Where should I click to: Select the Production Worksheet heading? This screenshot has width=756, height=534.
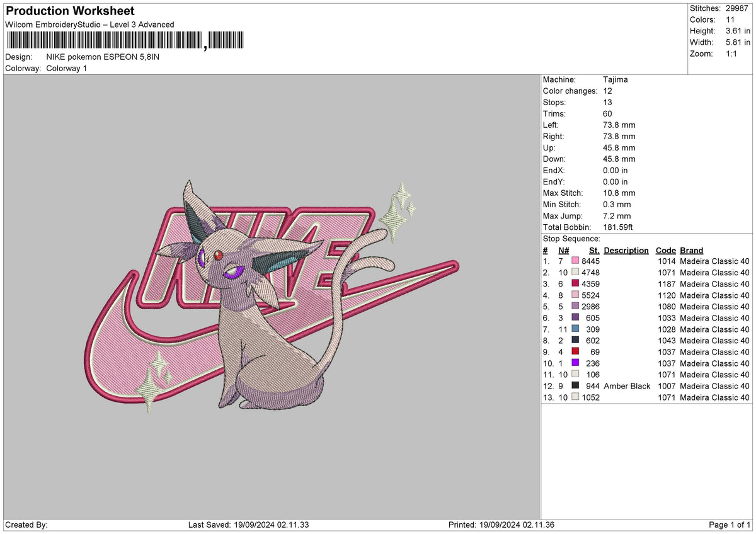coord(70,11)
